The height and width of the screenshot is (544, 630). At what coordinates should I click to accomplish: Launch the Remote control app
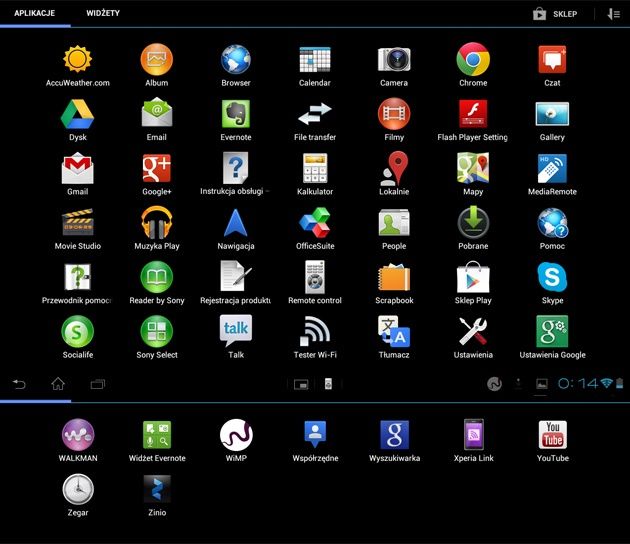click(x=315, y=277)
